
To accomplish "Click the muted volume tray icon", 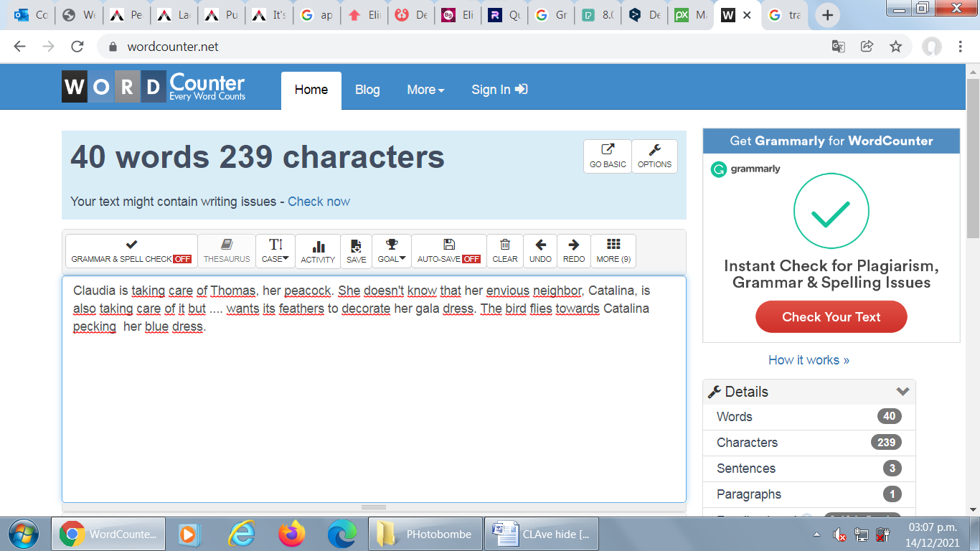I will [x=839, y=534].
